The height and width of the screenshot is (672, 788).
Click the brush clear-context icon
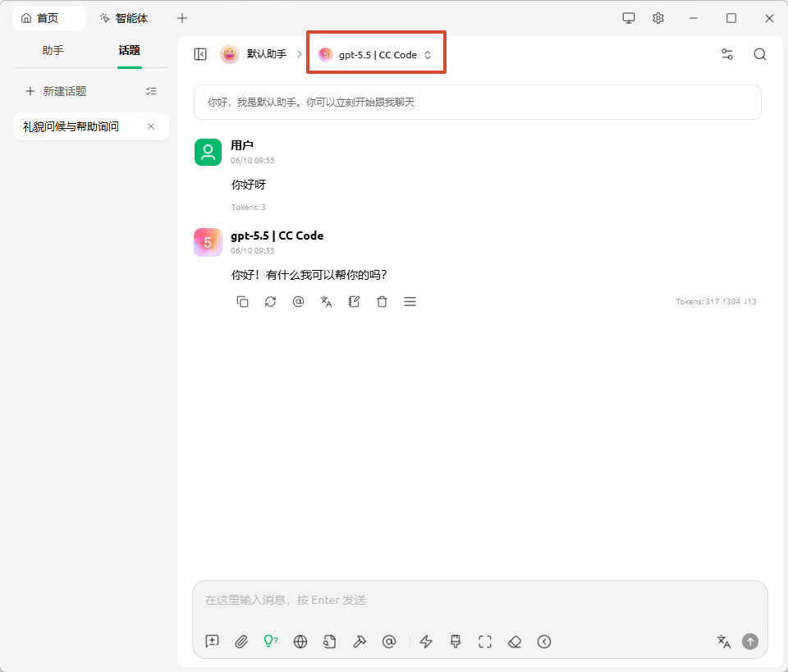(456, 642)
